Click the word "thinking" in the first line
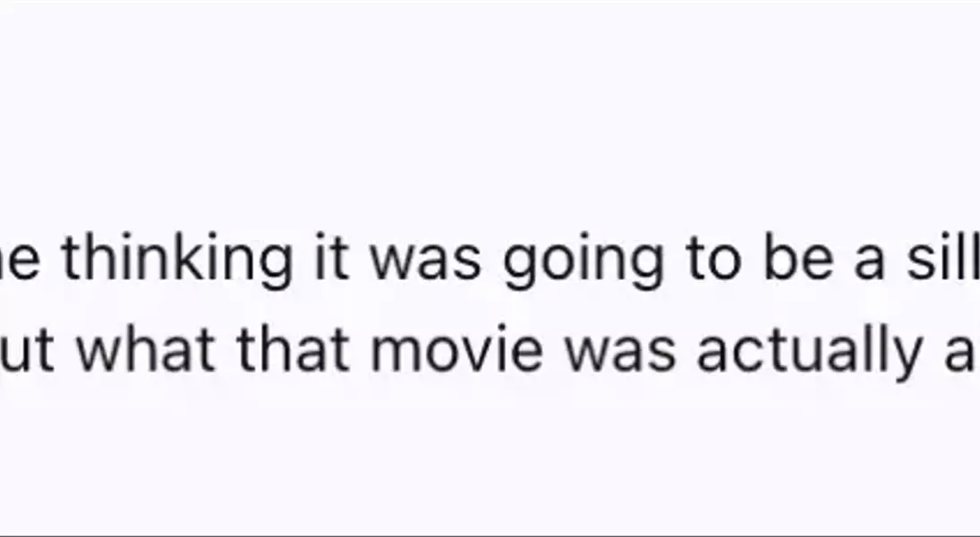Viewport: 980px width, 537px height. click(x=177, y=260)
